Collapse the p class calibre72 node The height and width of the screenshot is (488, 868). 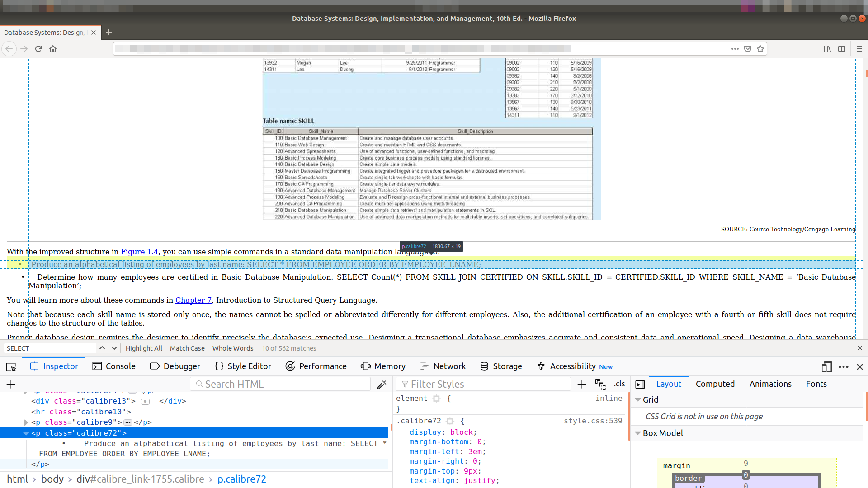click(26, 433)
